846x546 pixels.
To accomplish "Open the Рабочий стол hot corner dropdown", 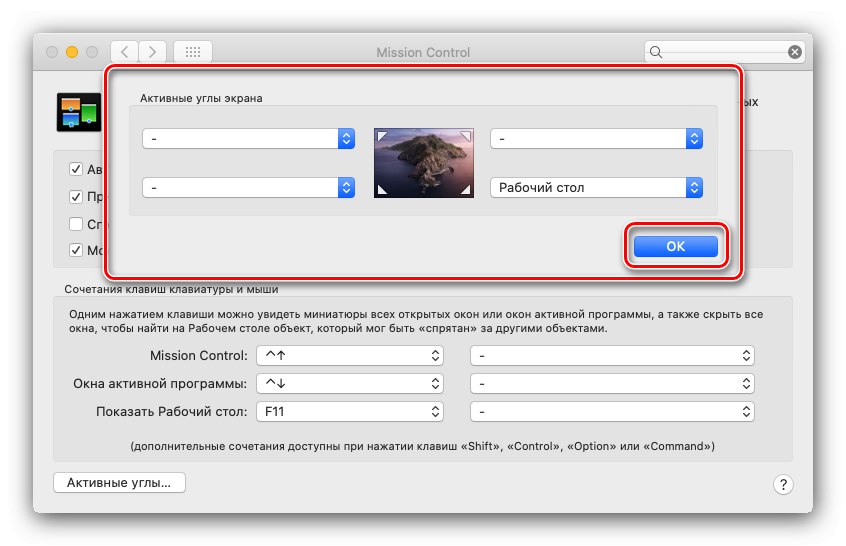I will [596, 188].
